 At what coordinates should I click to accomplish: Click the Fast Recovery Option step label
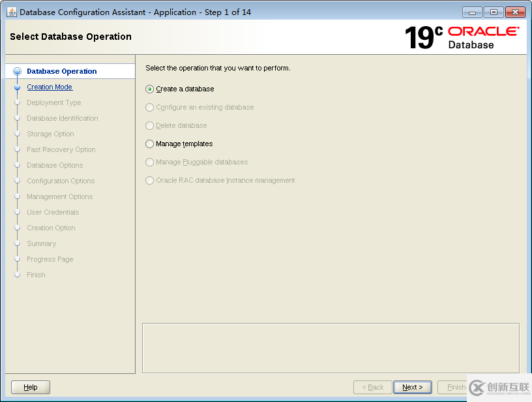pos(61,149)
